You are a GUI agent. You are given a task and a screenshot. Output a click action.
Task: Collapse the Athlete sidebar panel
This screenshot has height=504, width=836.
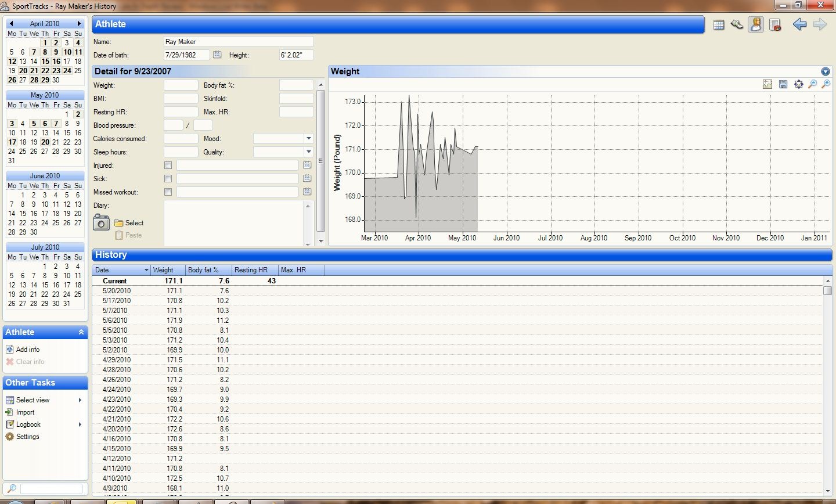[81, 332]
